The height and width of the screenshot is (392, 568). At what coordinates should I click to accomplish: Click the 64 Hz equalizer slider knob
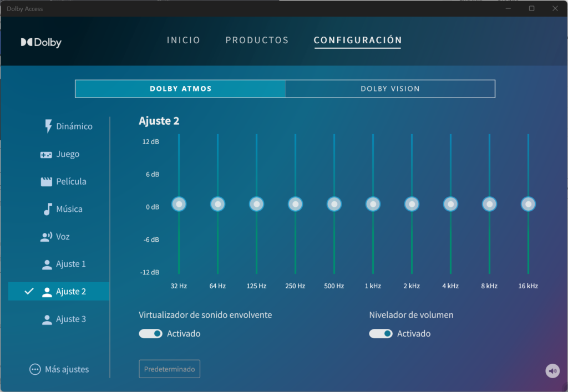(217, 204)
